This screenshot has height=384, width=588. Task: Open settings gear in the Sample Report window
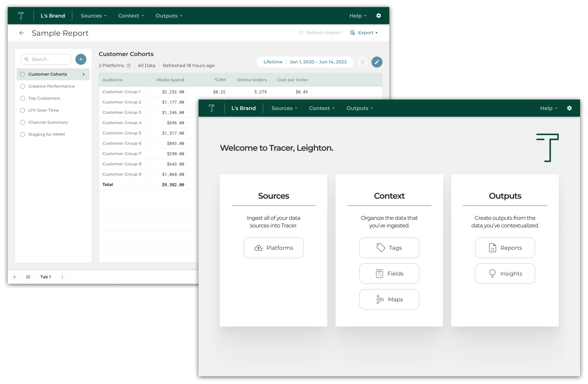coord(378,15)
